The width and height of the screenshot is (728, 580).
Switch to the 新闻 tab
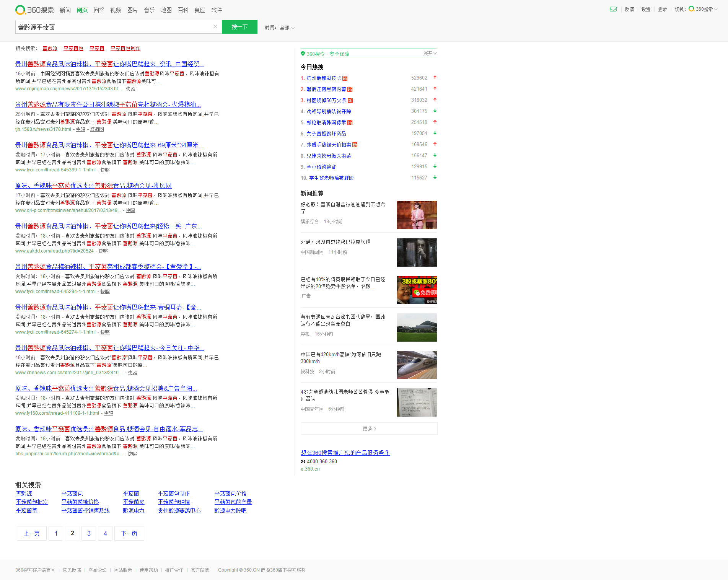(65, 10)
